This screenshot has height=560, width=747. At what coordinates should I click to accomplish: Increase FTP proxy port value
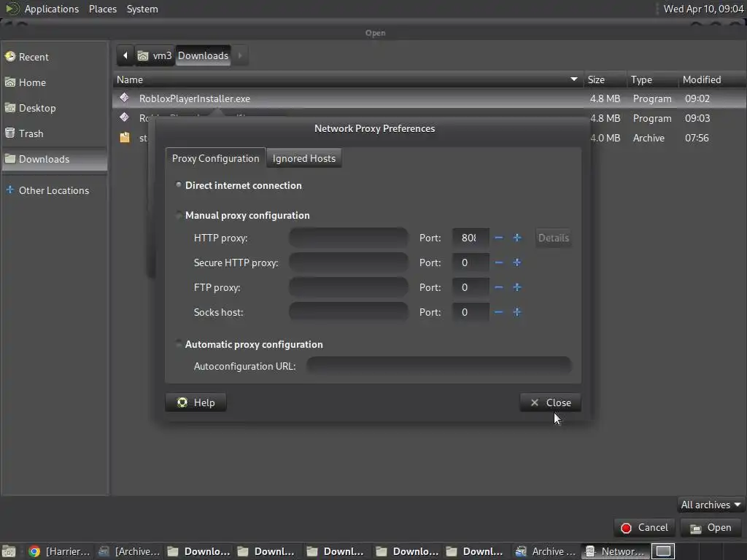tap(517, 287)
